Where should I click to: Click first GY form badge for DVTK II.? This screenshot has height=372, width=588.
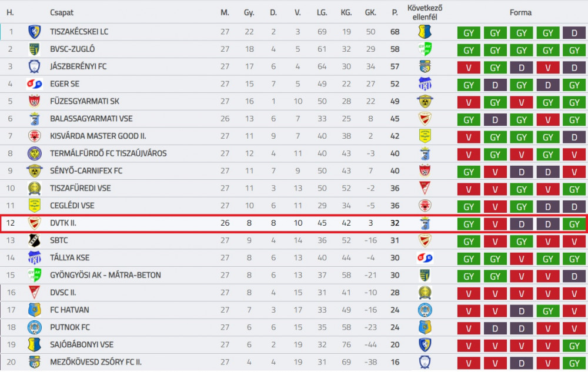469,224
